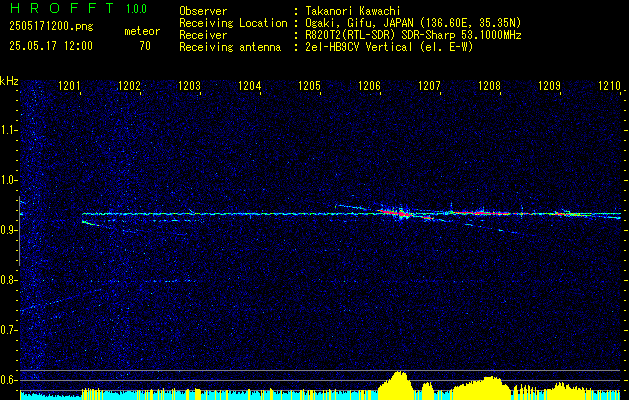Click the 0.8 kHz axis label
The height and width of the screenshot is (400, 629).
point(9,280)
